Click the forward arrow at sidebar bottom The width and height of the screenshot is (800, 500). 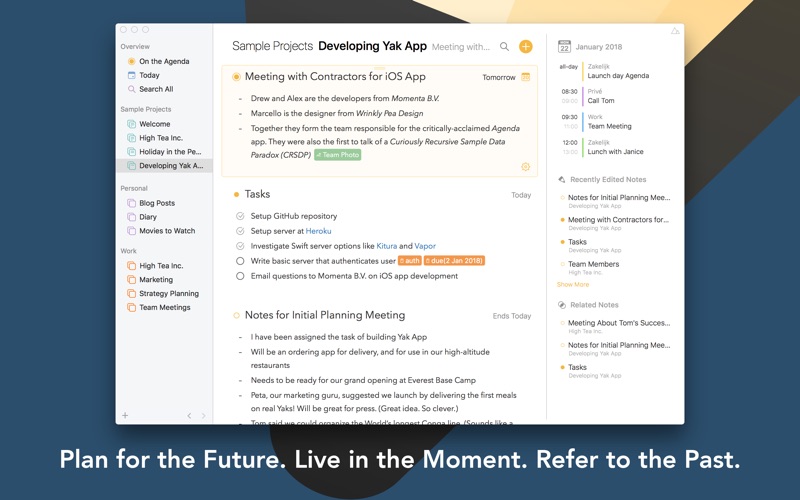point(203,416)
